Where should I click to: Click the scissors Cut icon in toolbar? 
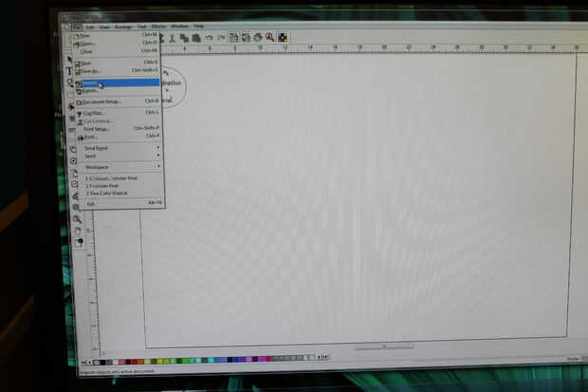click(172, 38)
